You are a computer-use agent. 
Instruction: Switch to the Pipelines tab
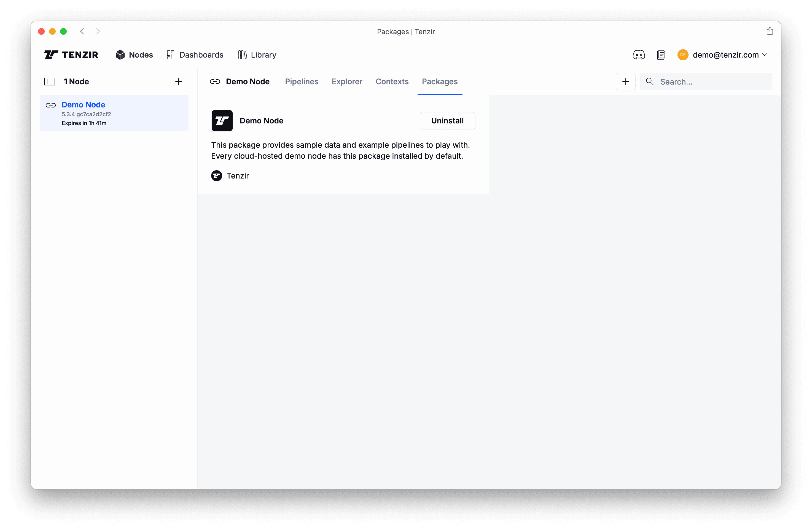[301, 82]
